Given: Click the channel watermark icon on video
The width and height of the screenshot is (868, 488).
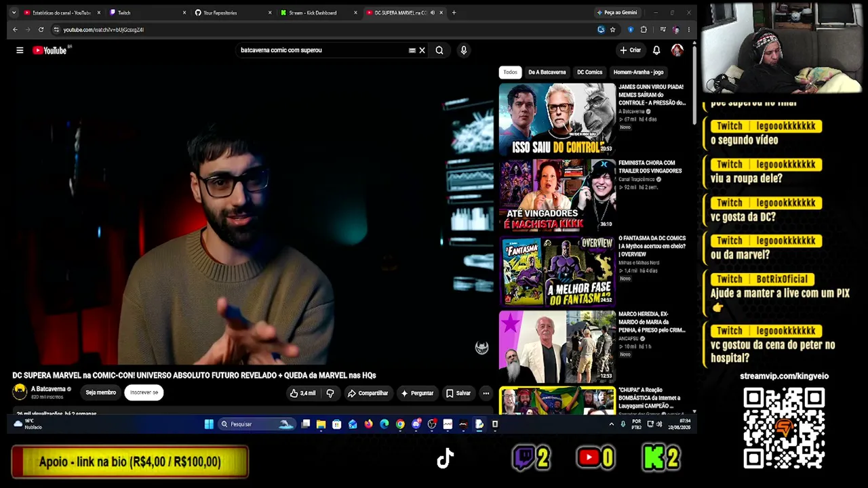Looking at the screenshot, I should (481, 348).
